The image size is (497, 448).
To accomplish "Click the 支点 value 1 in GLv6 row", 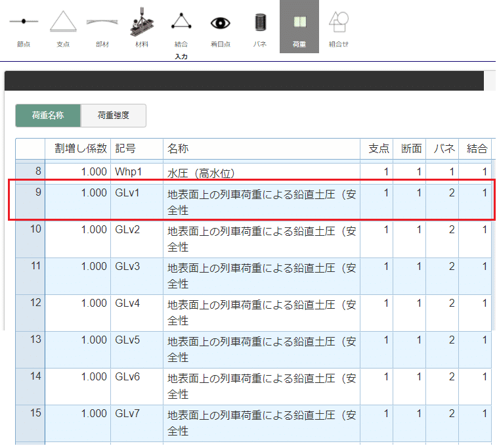I will 377,386.
